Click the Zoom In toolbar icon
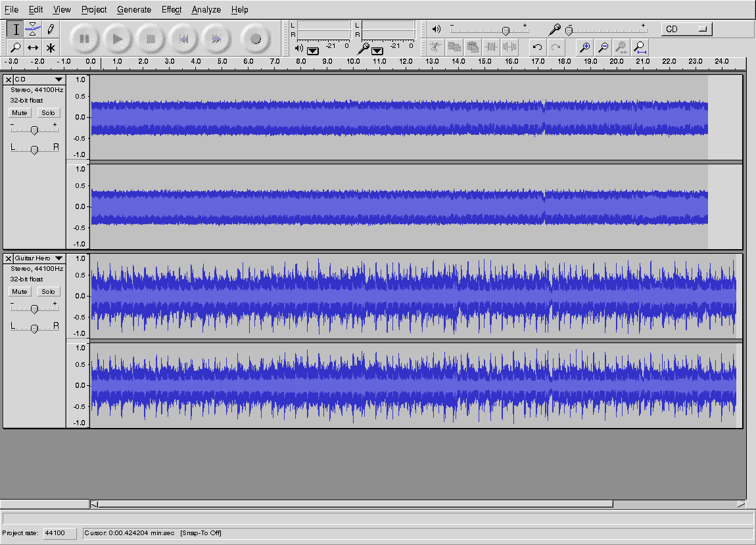The height and width of the screenshot is (545, 756). click(x=584, y=47)
